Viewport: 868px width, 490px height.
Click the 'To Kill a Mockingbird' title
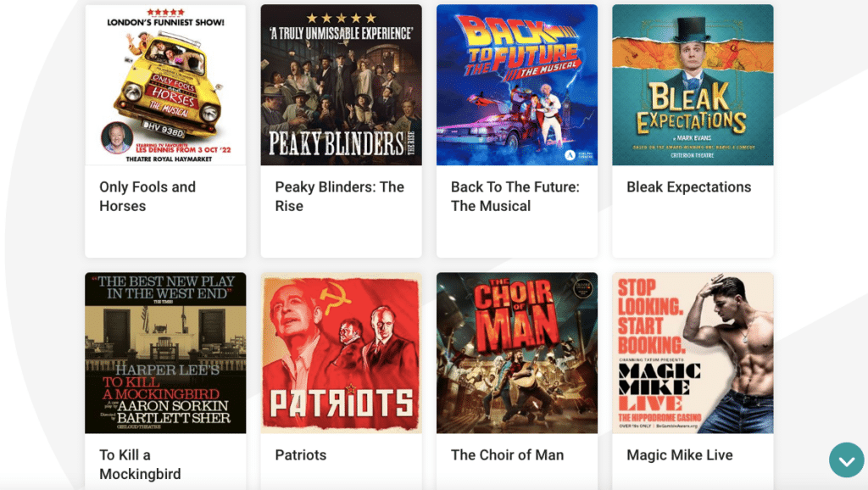[x=140, y=465]
